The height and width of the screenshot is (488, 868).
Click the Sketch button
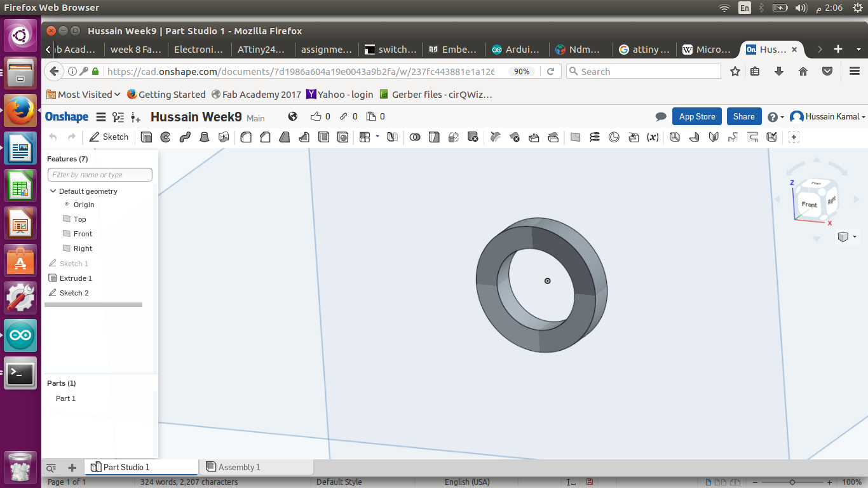click(x=109, y=137)
